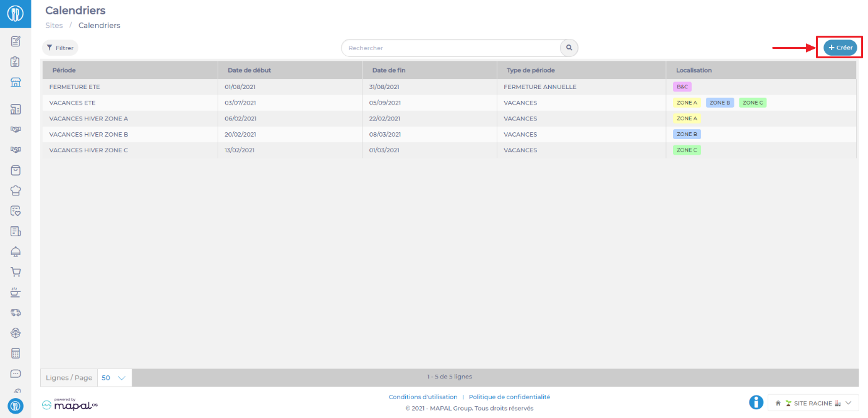Select the FERMETURE ETE row
Viewport: 868px width, 418px height.
[x=448, y=87]
